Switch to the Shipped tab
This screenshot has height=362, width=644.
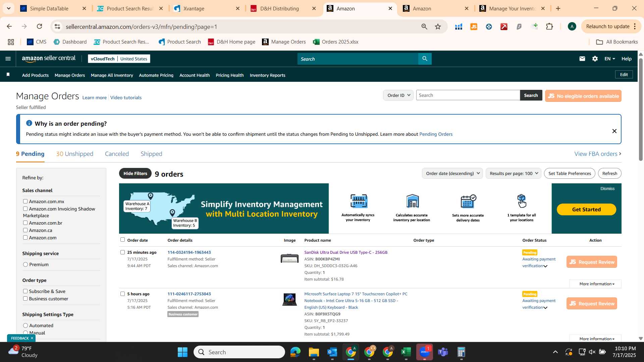pos(151,154)
